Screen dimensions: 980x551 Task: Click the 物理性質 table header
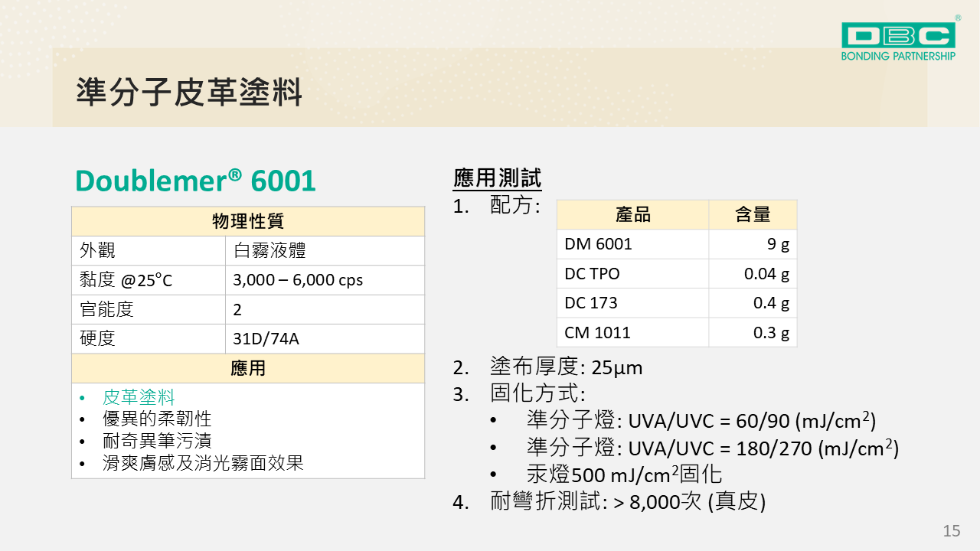pos(247,222)
